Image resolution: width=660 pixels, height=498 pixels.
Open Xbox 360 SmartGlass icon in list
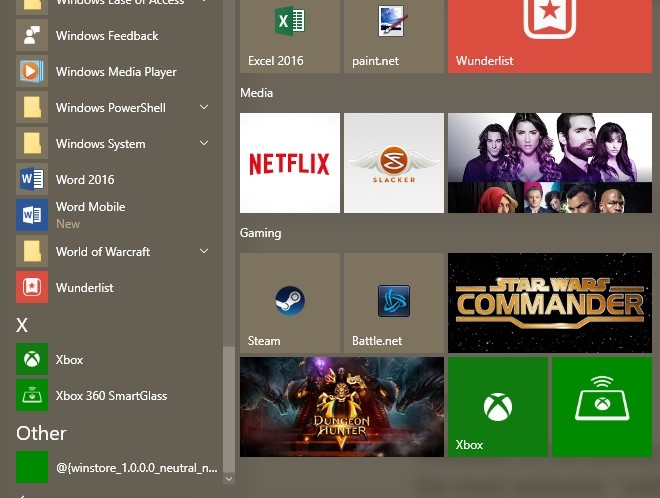(x=32, y=395)
